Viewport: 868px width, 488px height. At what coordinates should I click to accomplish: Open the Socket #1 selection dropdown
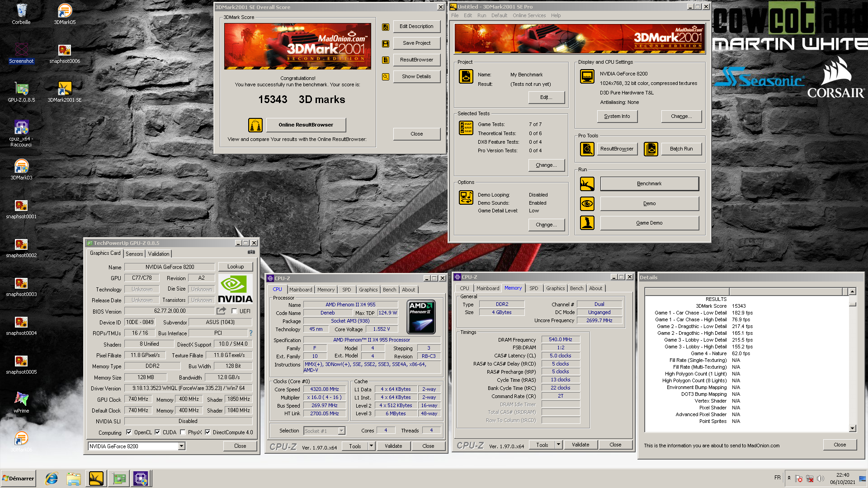pyautogui.click(x=341, y=431)
